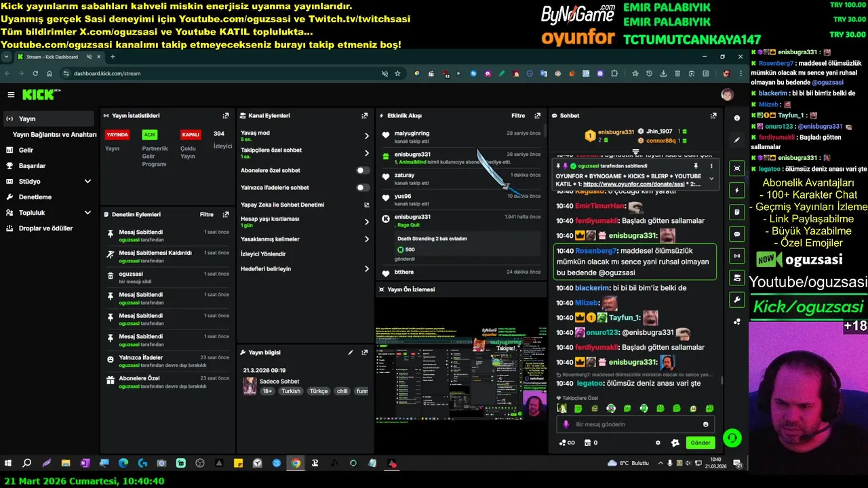This screenshot has height=488, width=868.
Task: Toggle Abonelere özel sohbet switch
Action: (x=363, y=171)
